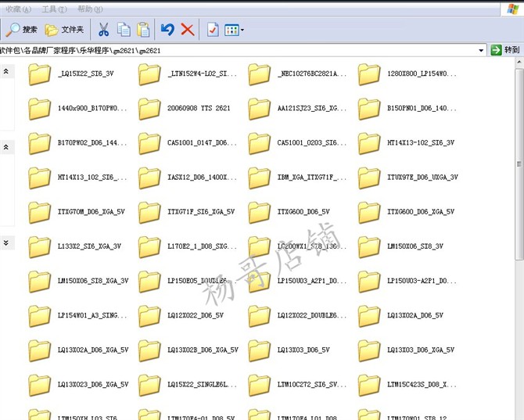The height and width of the screenshot is (420, 524).
Task: Click the blue Undo arrow icon
Action: point(167,30)
